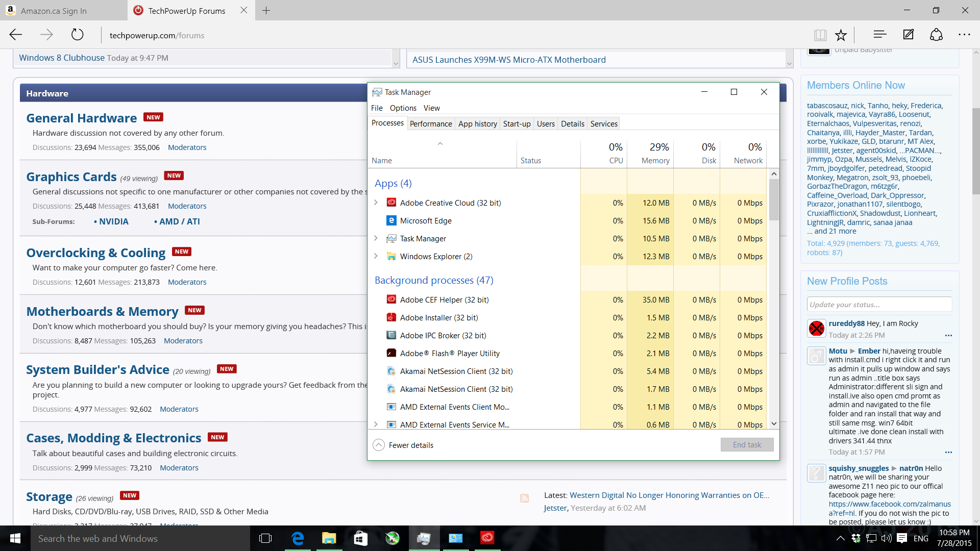Open the View menu in Task Manager
Viewport: 980px width, 551px height.
pos(431,108)
